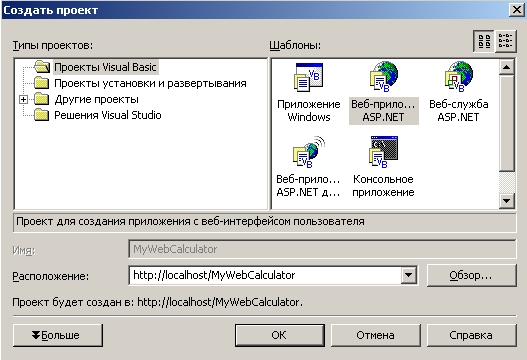Click the Other Projects folder icon

pyautogui.click(x=42, y=98)
